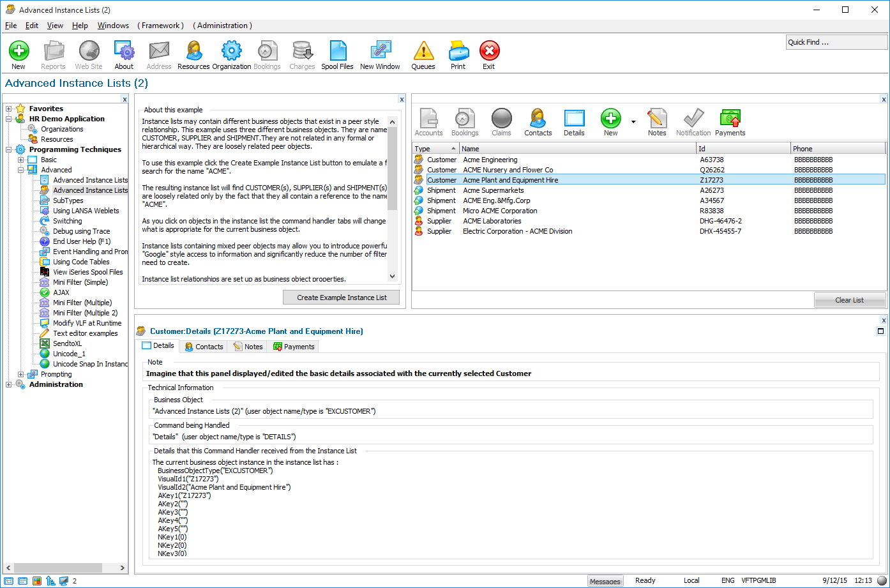Viewport: 890px width, 588px height.
Task: Click the grid-view icon in the status bar
Action: coord(23,581)
